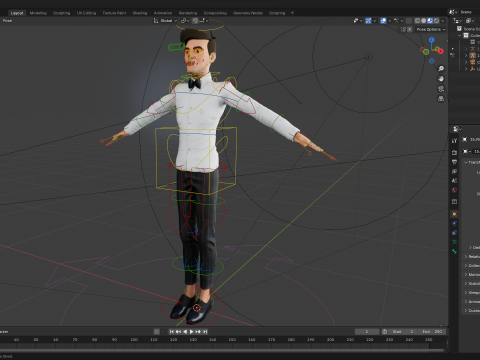The width and height of the screenshot is (480, 360).
Task: Switch to the Sculpting workspace tab
Action: point(62,13)
